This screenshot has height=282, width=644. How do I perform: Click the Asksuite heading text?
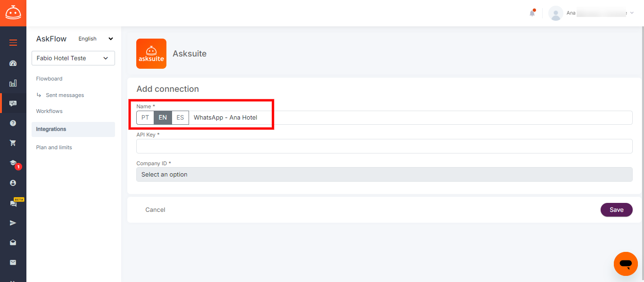click(x=190, y=54)
